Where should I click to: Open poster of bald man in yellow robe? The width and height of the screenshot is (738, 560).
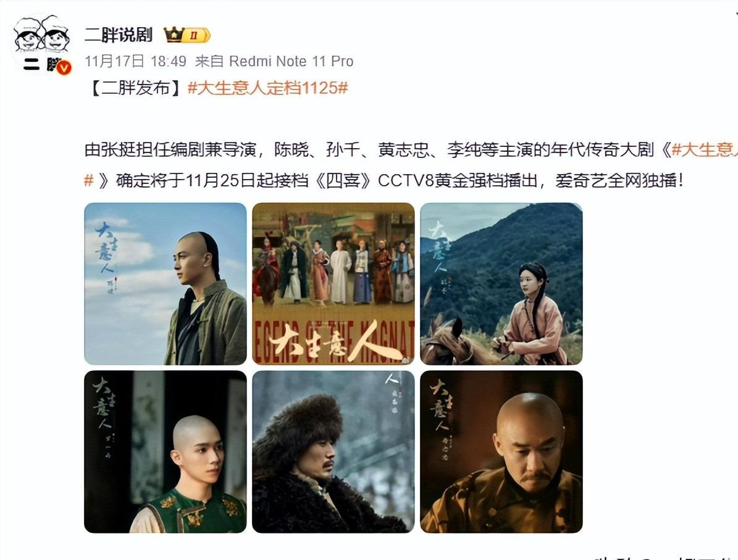point(501,452)
